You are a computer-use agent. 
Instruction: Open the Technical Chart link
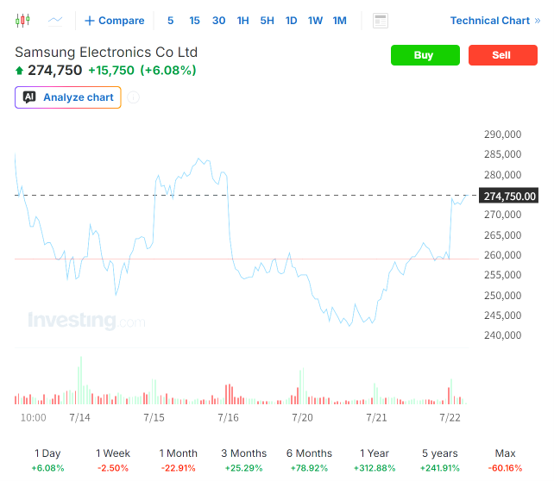495,20
